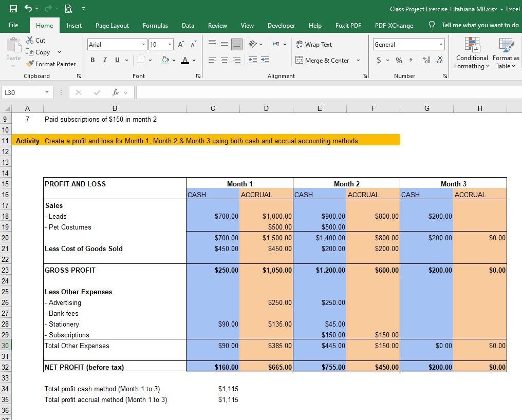The width and height of the screenshot is (522, 420).
Task: Copy the selection
Action: 39,52
